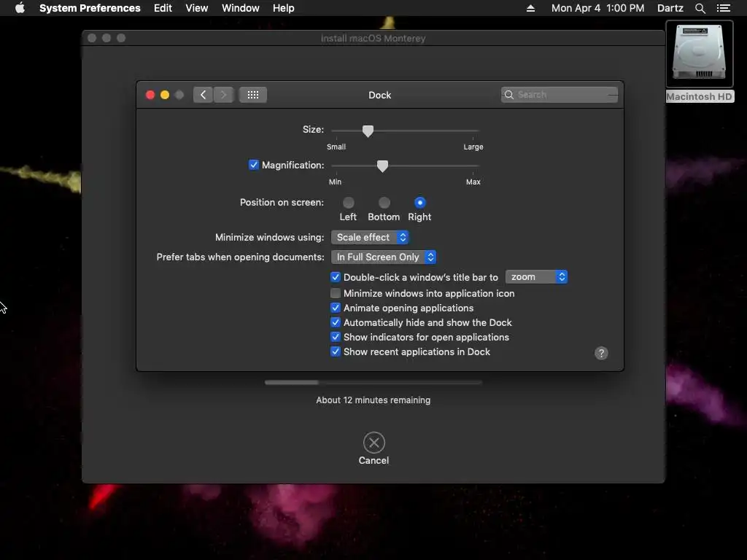Toggle Animate opening applications

point(336,308)
